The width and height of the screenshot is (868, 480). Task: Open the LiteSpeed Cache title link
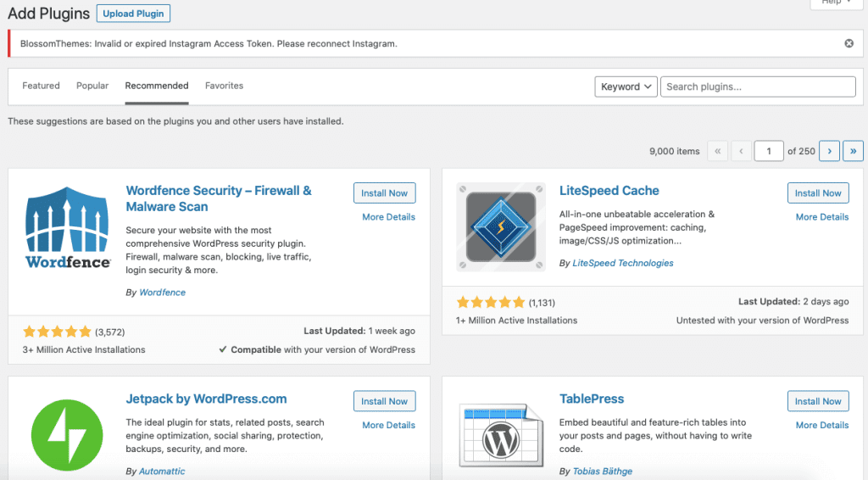pos(609,191)
